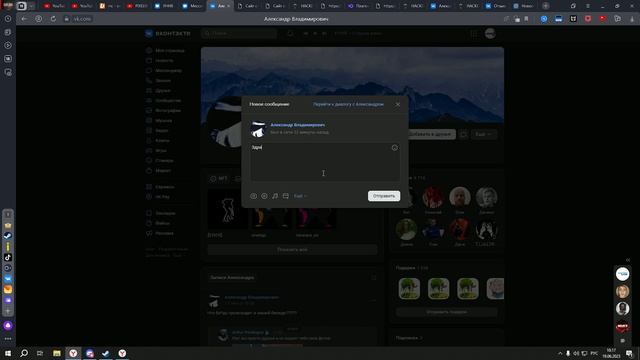Open the red Adblock shield extension

(x=588, y=19)
